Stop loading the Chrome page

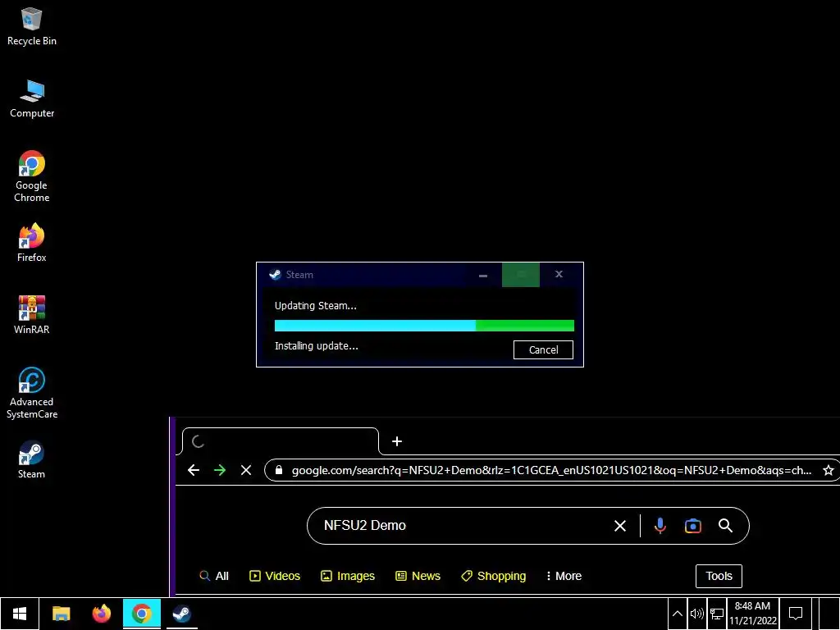(246, 470)
